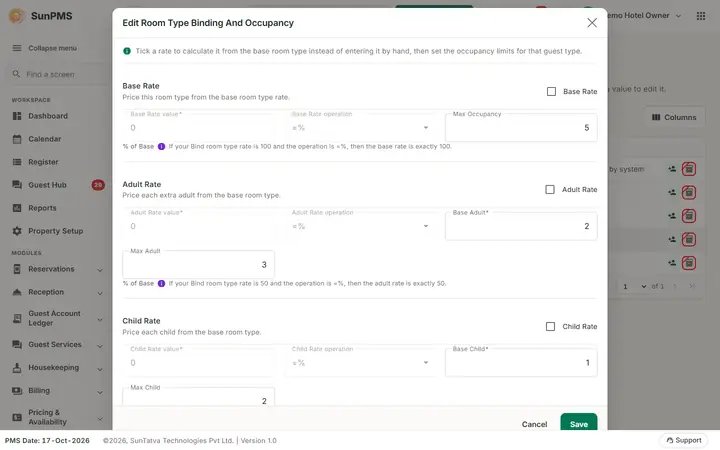The width and height of the screenshot is (720, 450).
Task: Tick the Base Rate checkbox
Action: (x=551, y=91)
